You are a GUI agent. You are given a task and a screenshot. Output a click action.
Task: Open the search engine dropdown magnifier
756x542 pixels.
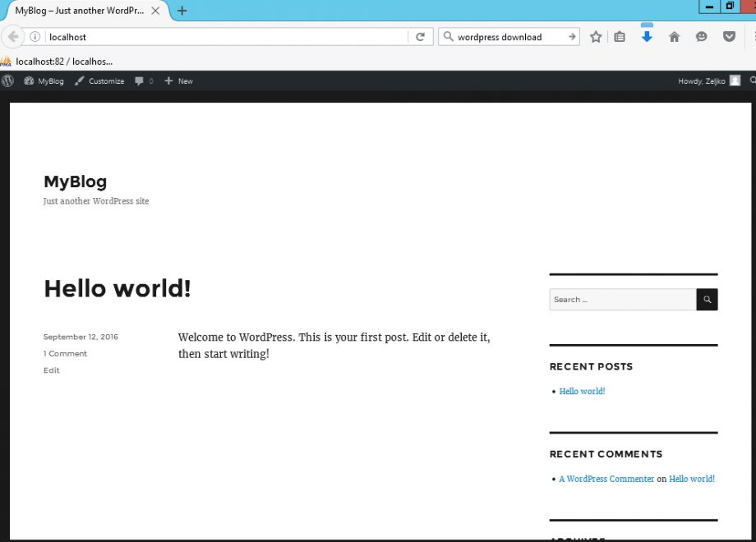448,36
